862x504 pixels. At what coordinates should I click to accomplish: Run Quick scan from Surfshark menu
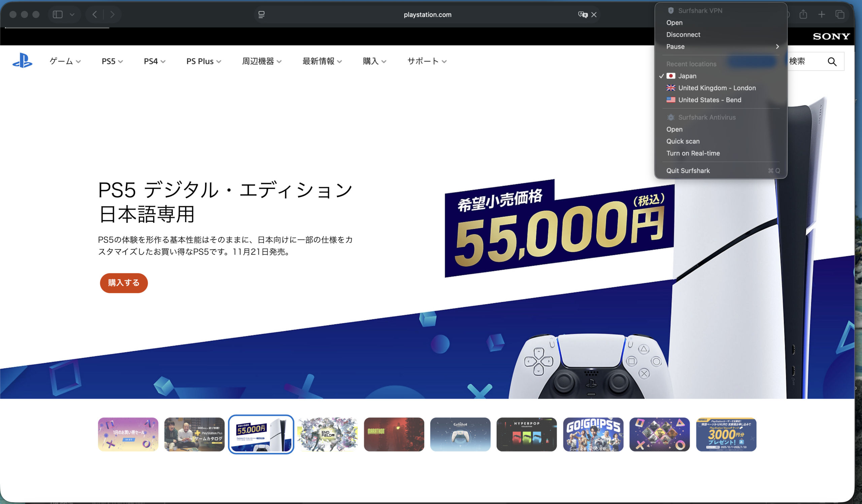[721, 141]
